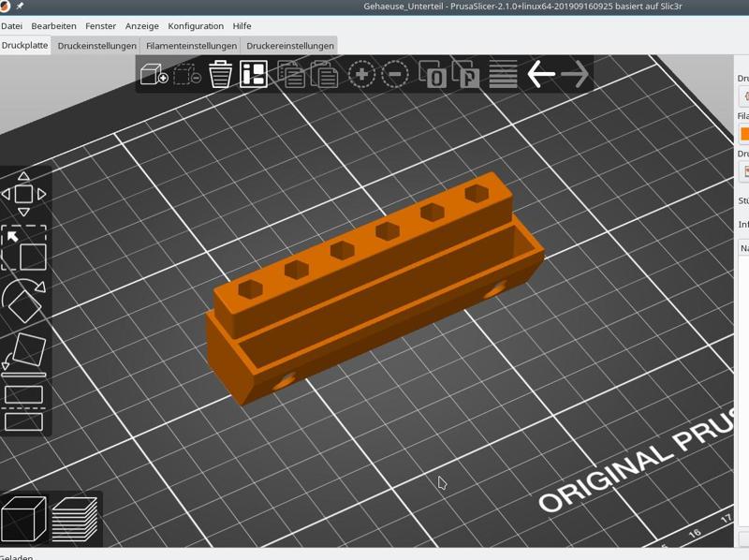Click Split to objects icon
This screenshot has width=749, height=560.
(433, 74)
